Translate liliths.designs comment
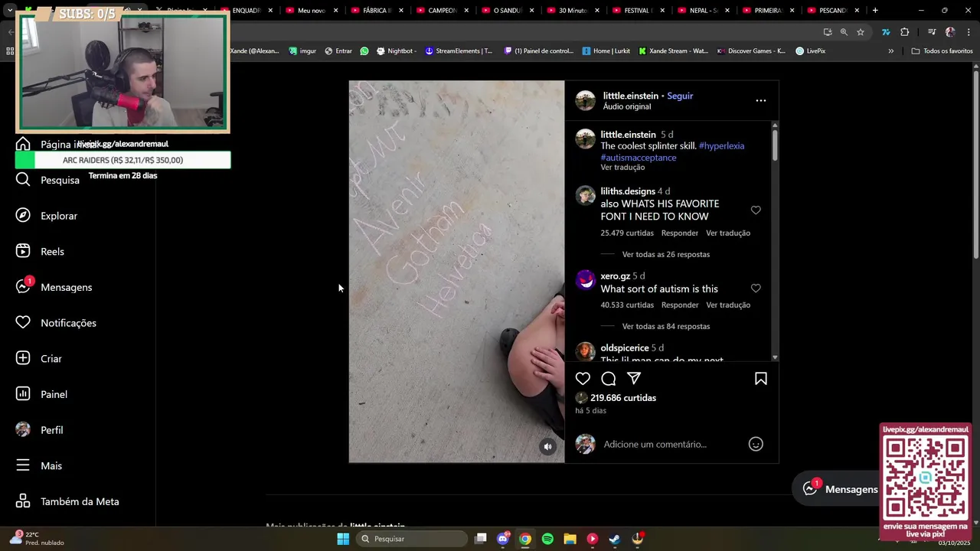Image resolution: width=980 pixels, height=551 pixels. click(x=728, y=233)
